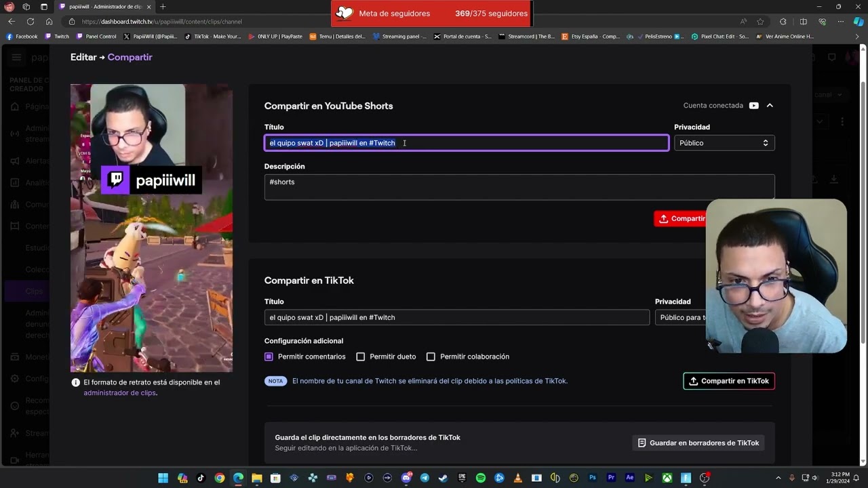868x488 pixels.
Task: Click the Compartir breadcrumb step
Action: point(130,57)
